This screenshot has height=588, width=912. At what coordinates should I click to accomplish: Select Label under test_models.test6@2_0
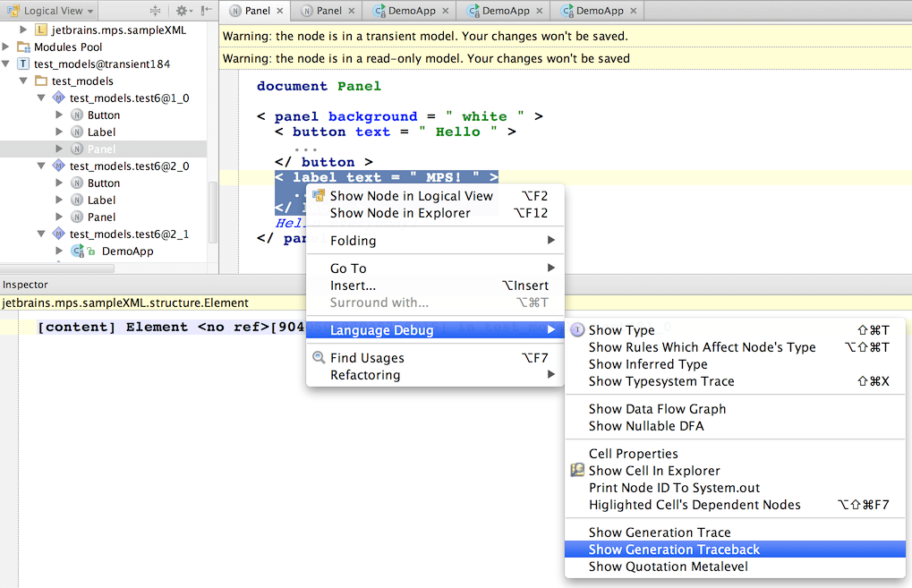(x=101, y=200)
